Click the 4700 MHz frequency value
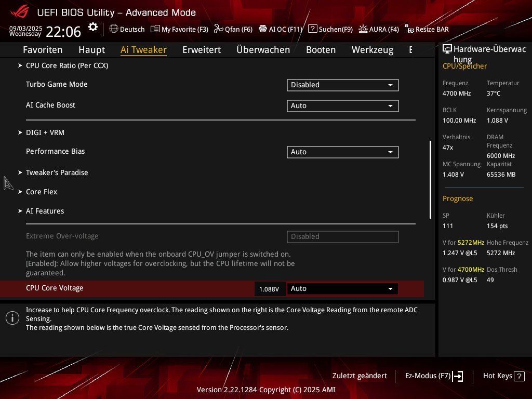The image size is (532, 399). tap(457, 94)
